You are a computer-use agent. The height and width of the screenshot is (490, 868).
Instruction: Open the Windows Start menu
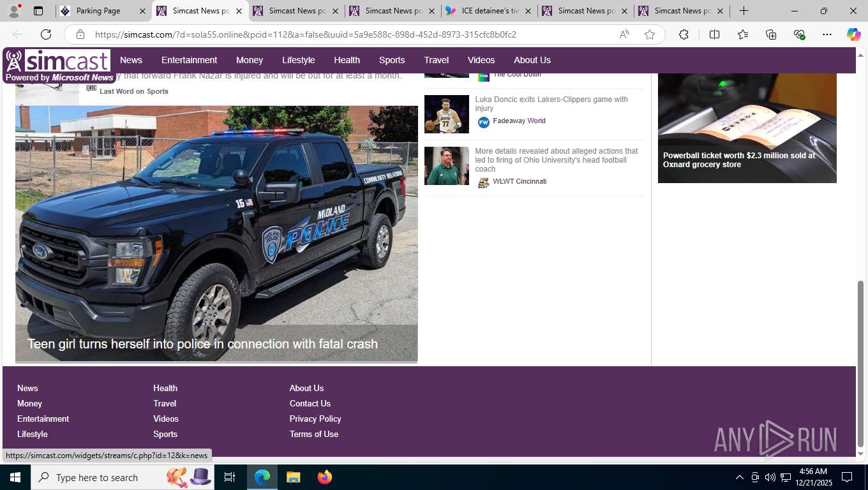point(15,477)
